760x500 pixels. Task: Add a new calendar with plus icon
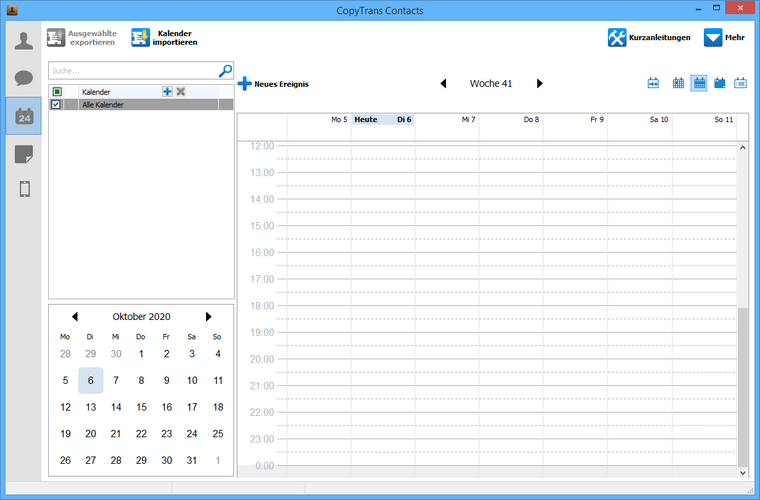coord(167,91)
